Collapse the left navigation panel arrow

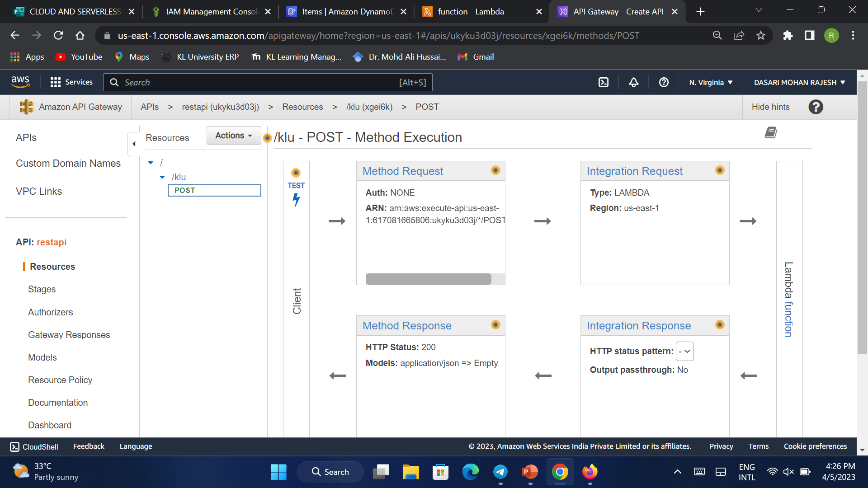[x=134, y=144]
